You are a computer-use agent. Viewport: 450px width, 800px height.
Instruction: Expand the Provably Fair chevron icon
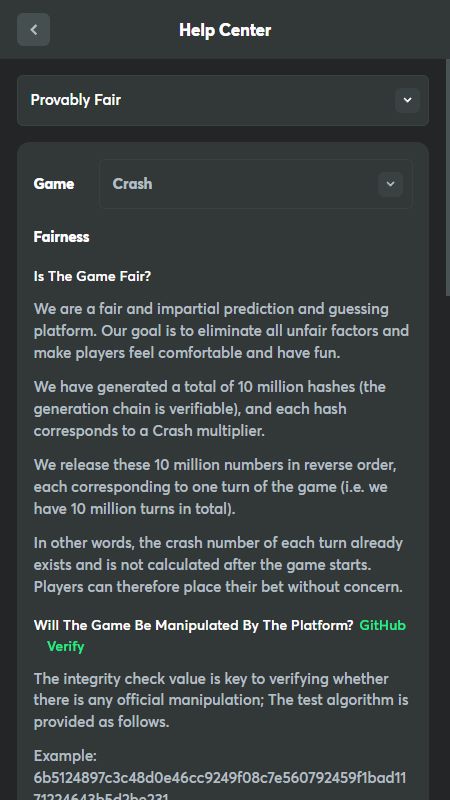407,100
